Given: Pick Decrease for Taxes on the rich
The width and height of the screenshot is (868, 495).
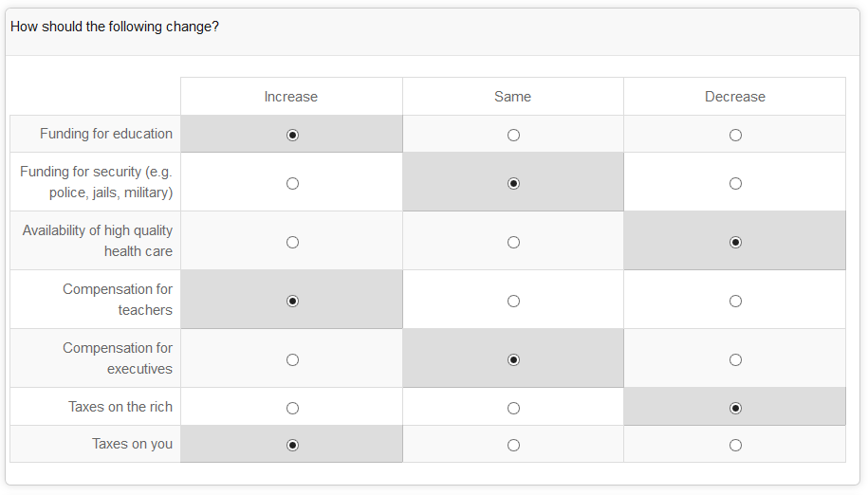Looking at the screenshot, I should 735,408.
